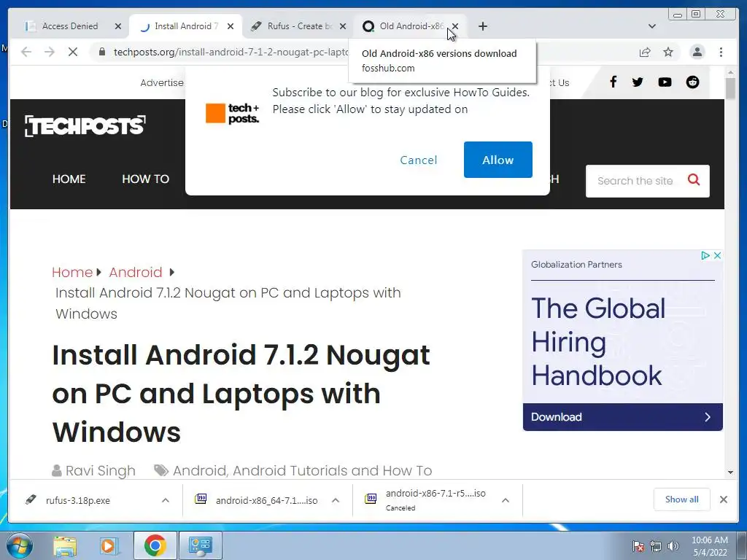The height and width of the screenshot is (560, 747).
Task: Open a new browser tab
Action: pos(483,26)
